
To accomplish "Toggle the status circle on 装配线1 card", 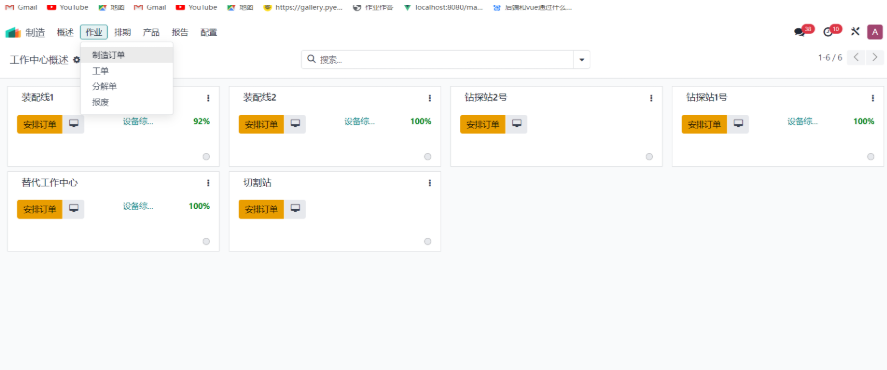I will [x=206, y=157].
